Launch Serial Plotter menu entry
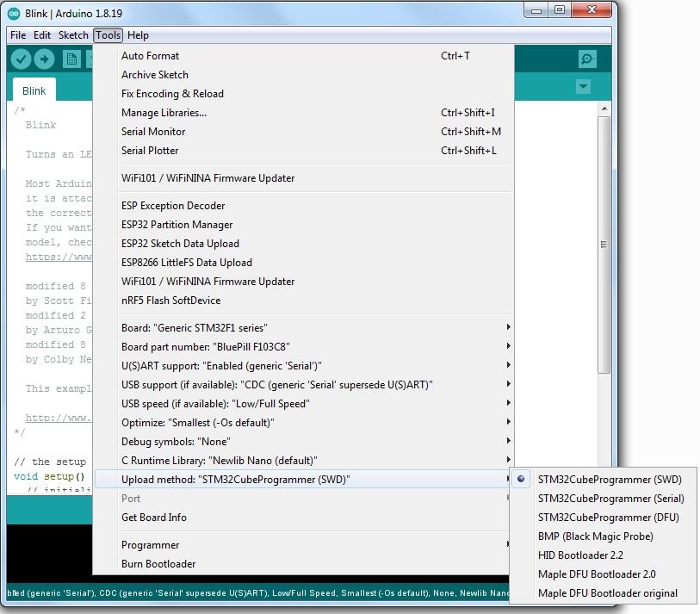 point(304,151)
